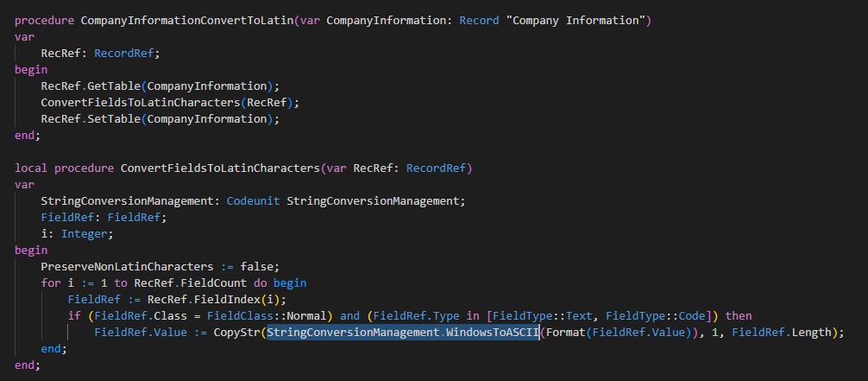Click Codeunit keyword in variable declaration
Viewport: 868px width, 381px height.
click(254, 200)
